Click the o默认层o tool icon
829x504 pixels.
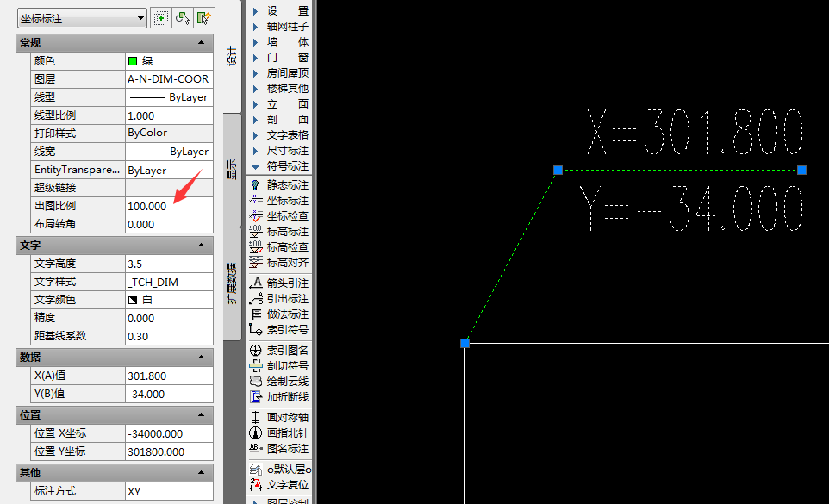[255, 470]
